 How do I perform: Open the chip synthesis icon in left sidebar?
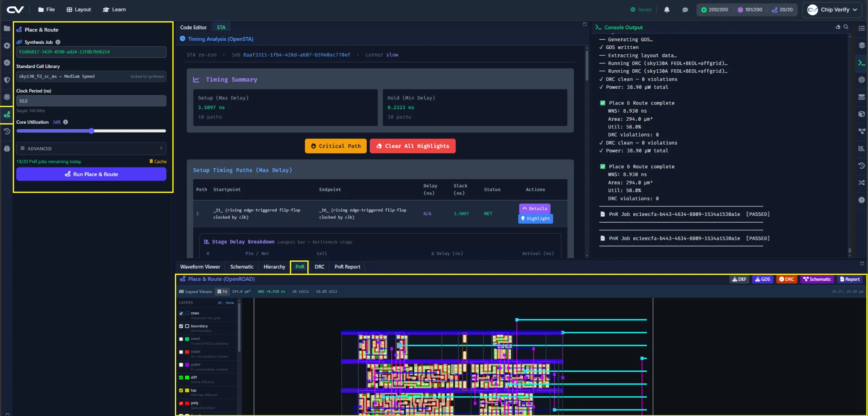(7, 96)
